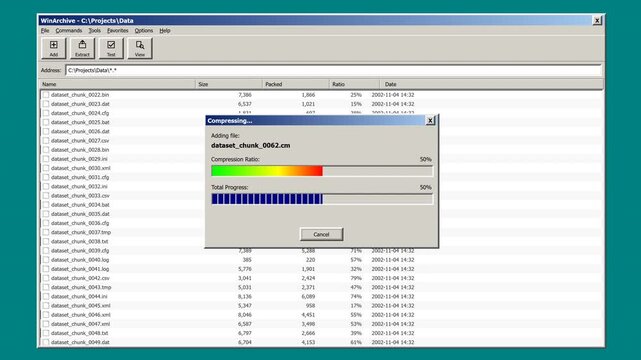Screen dimensions: 641x360
Task: Sort the list by Size column
Action: 229,84
